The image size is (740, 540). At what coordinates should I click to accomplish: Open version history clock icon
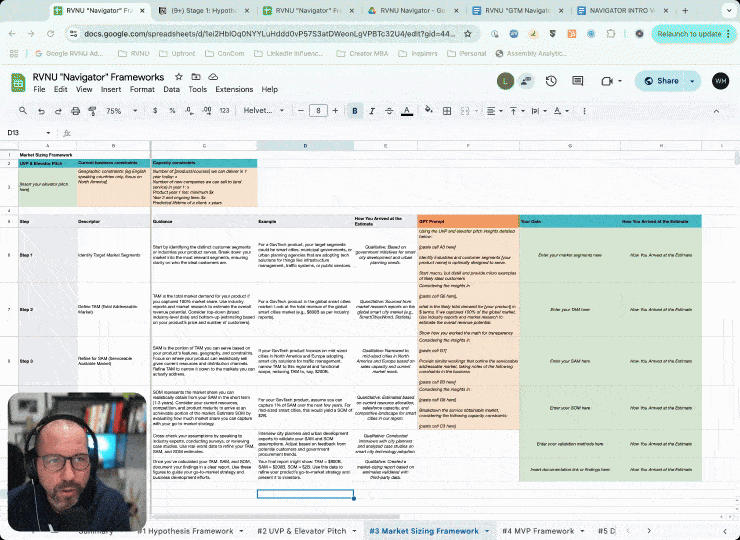tap(551, 81)
